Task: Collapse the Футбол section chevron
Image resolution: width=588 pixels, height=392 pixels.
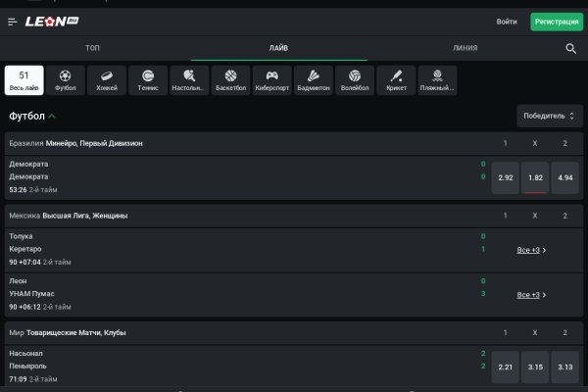Action: (x=52, y=116)
